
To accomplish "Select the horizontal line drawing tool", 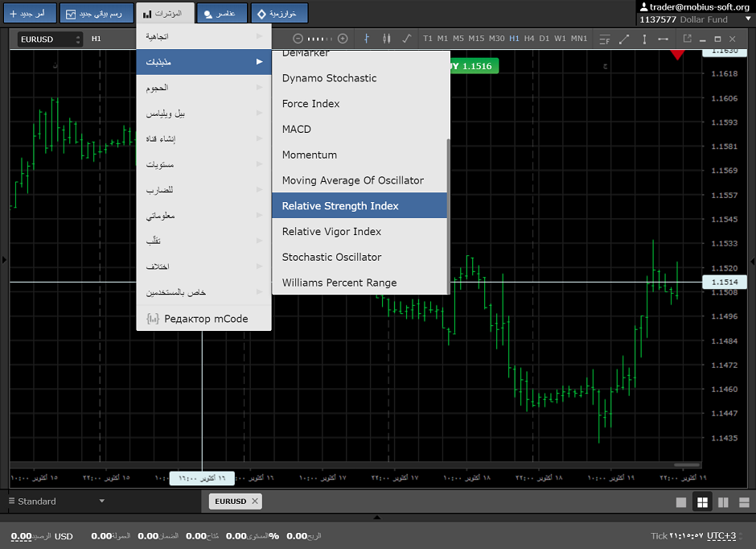I will 664,39.
